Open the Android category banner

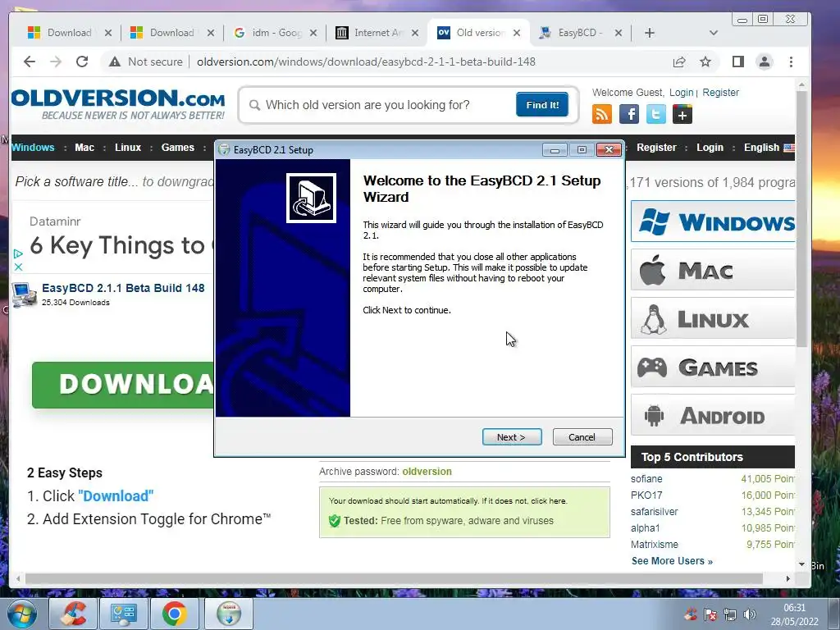coord(713,416)
